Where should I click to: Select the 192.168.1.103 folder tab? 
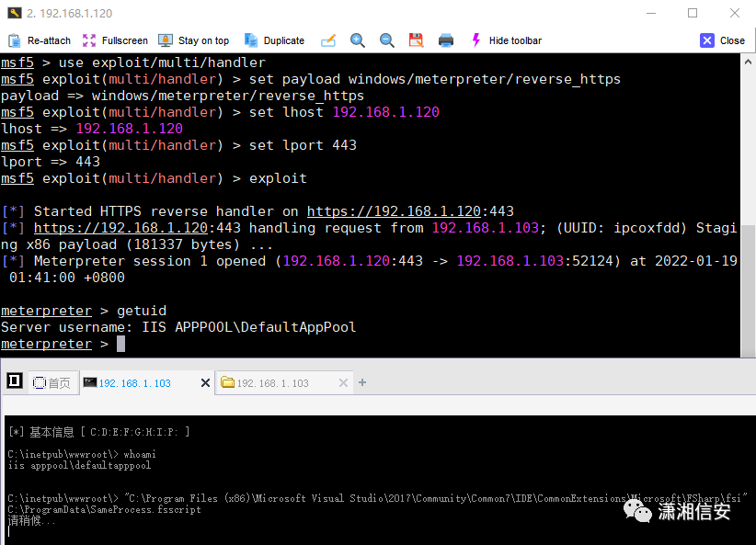tap(272, 383)
